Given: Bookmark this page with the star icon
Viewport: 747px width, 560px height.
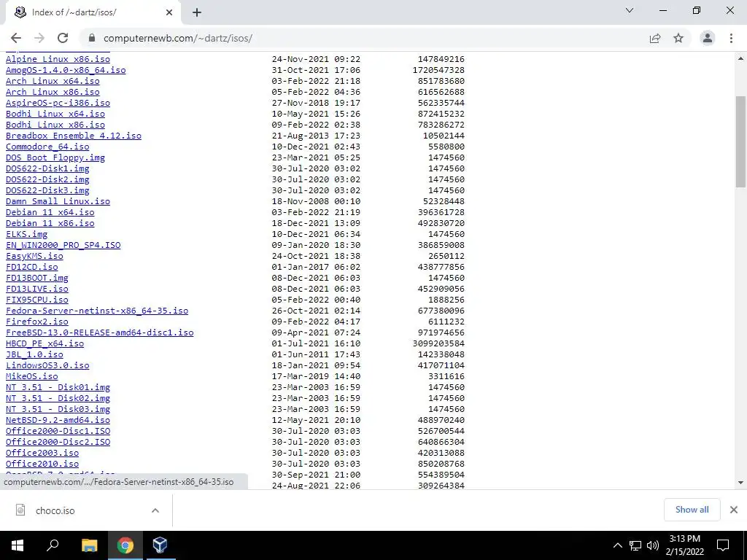Looking at the screenshot, I should (x=678, y=38).
